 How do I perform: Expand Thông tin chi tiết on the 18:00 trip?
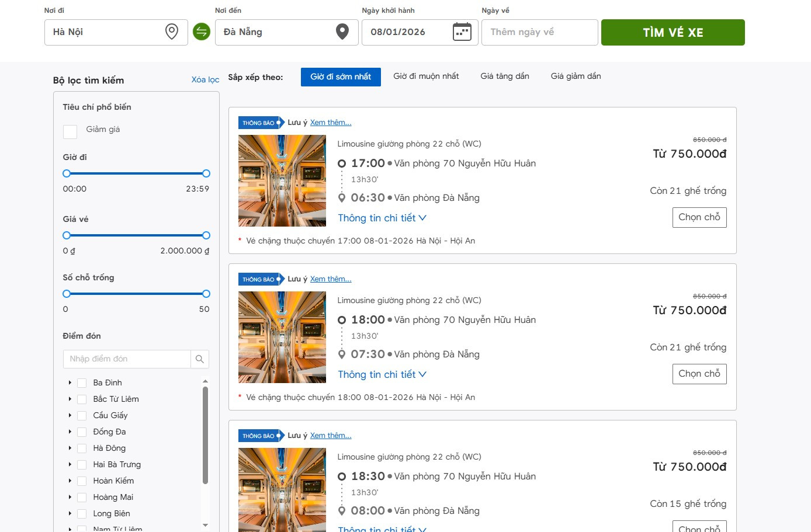(382, 374)
